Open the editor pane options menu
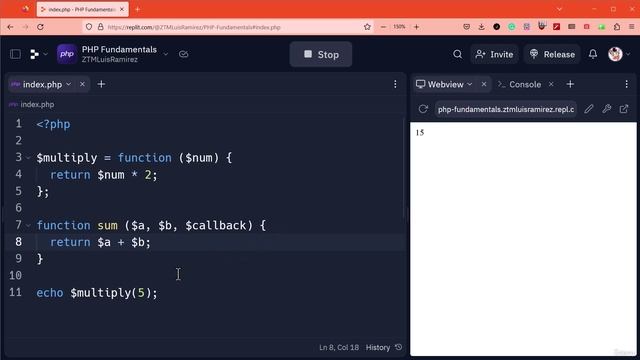 [395, 84]
